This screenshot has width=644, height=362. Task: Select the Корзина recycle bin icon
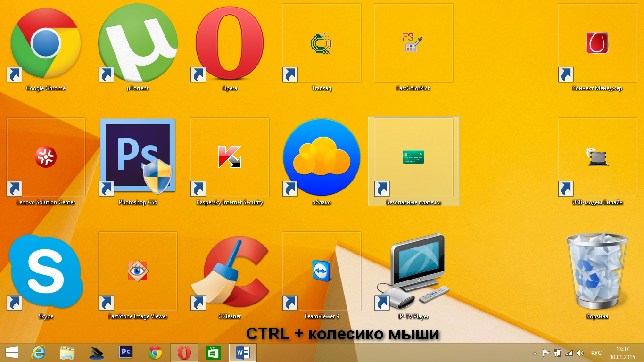tap(597, 271)
